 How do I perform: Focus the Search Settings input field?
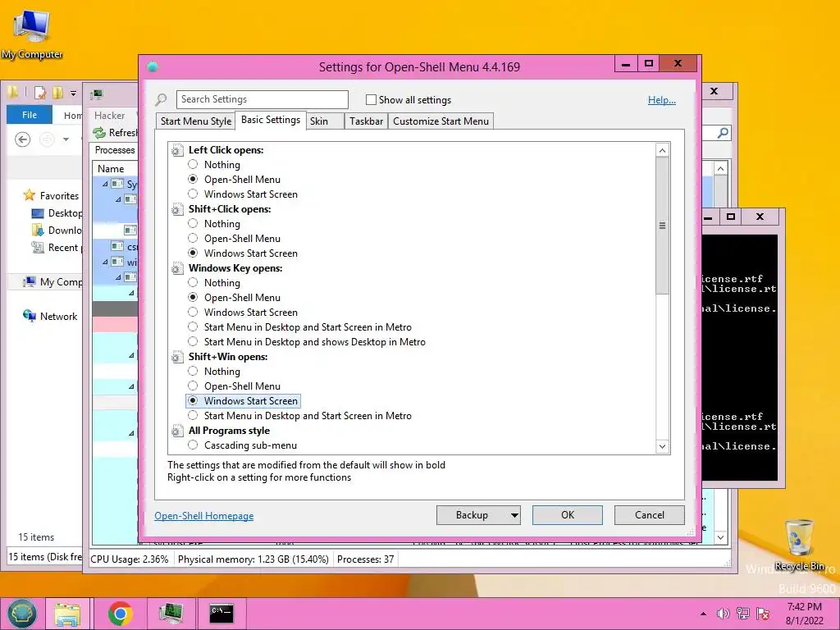coord(262,99)
